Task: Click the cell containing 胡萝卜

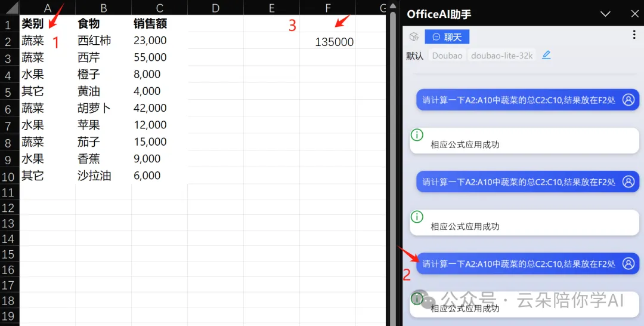Action: pos(104,108)
